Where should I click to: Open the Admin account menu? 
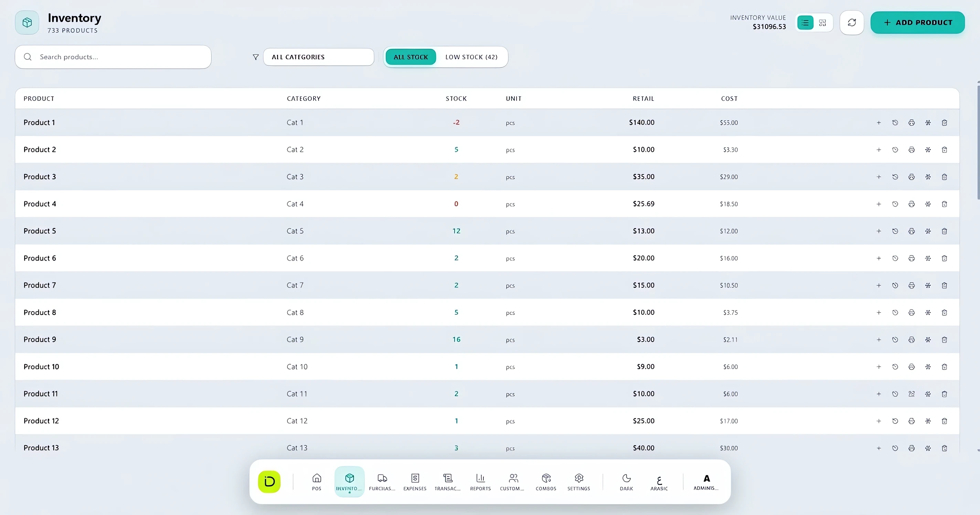pos(706,482)
